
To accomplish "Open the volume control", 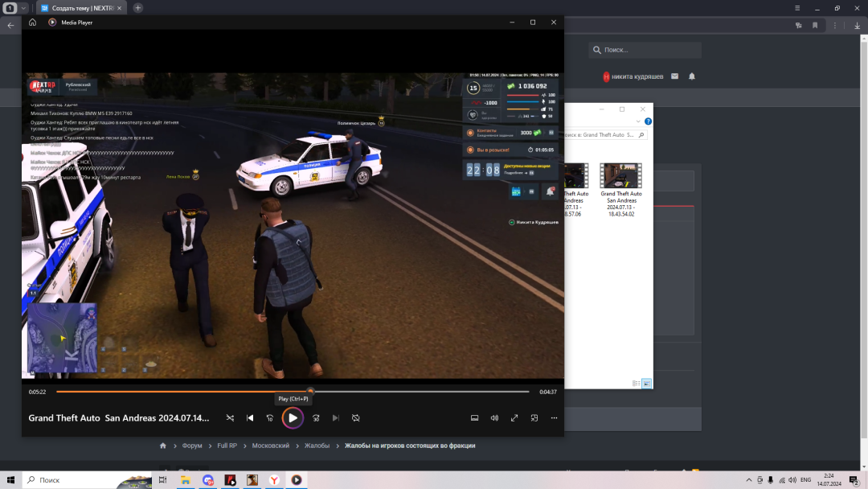I will coord(494,418).
